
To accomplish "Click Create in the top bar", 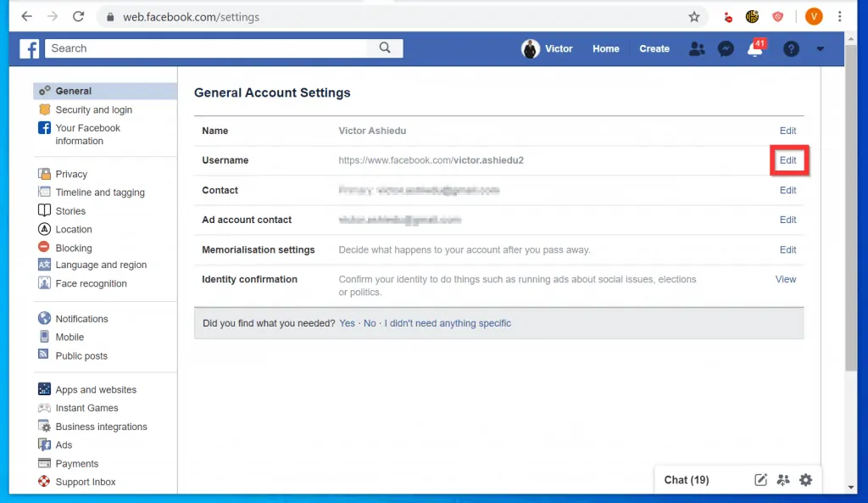I will pyautogui.click(x=654, y=48).
